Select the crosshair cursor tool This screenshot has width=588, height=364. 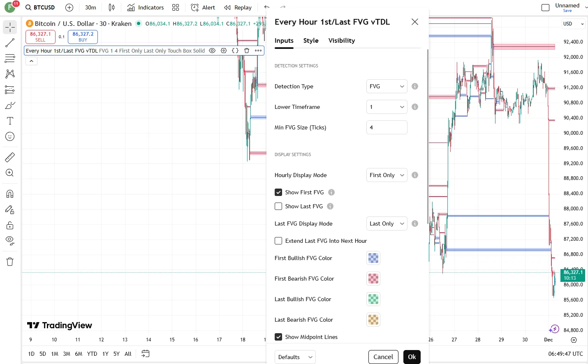coord(10,27)
